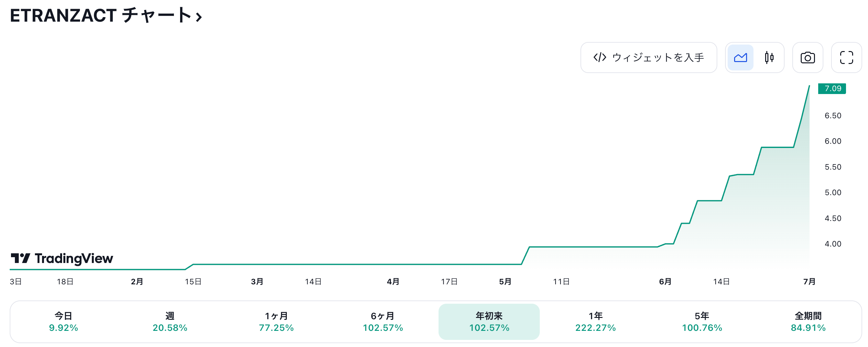This screenshot has height=347, width=868.
Task: Select the 今日 time range tab
Action: [63, 322]
